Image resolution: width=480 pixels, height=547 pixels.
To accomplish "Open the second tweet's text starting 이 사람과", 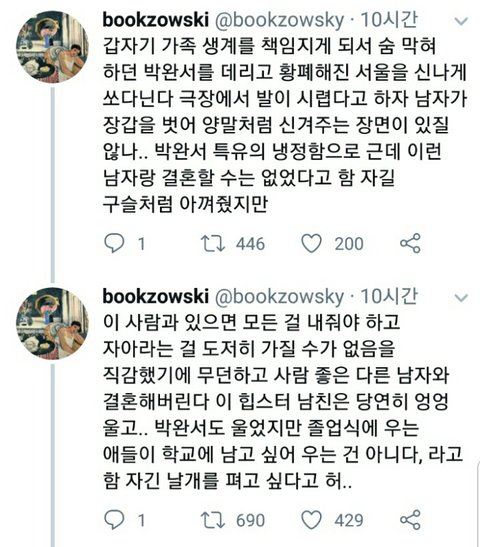I will point(283,401).
